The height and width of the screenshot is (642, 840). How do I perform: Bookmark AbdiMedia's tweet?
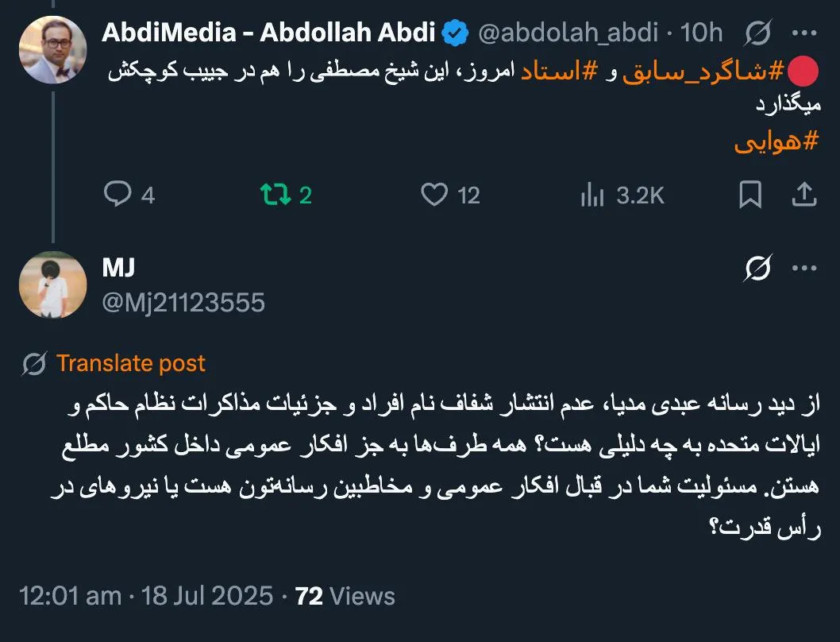[x=749, y=195]
